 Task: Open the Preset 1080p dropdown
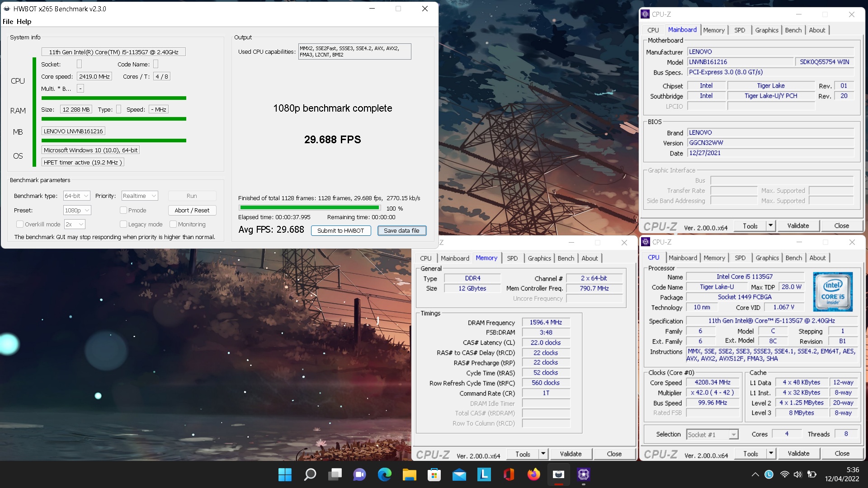(x=77, y=210)
